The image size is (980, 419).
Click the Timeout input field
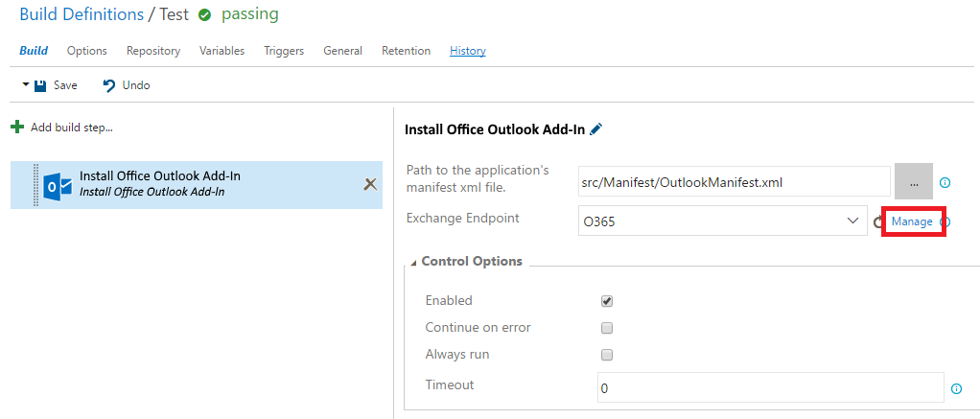[770, 387]
